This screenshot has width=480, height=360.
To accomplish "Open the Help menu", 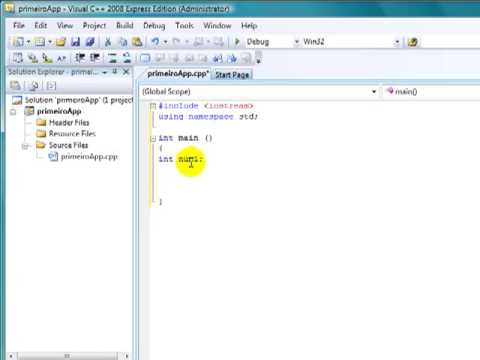I will point(249,25).
